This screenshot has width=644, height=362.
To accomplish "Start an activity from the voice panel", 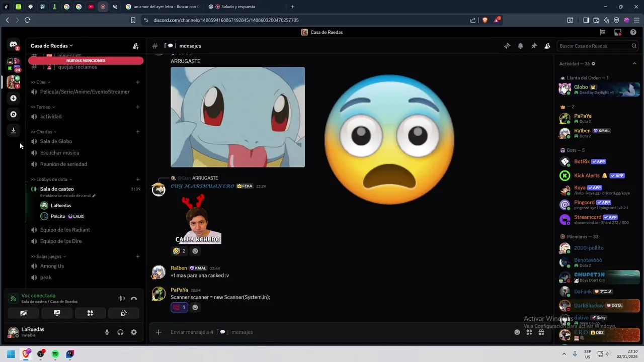I will [90, 313].
